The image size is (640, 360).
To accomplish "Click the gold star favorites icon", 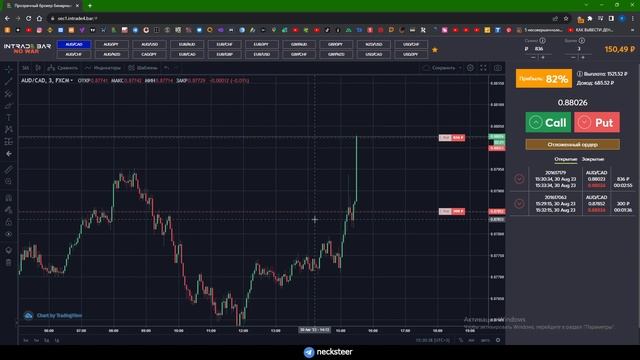I will (x=435, y=50).
